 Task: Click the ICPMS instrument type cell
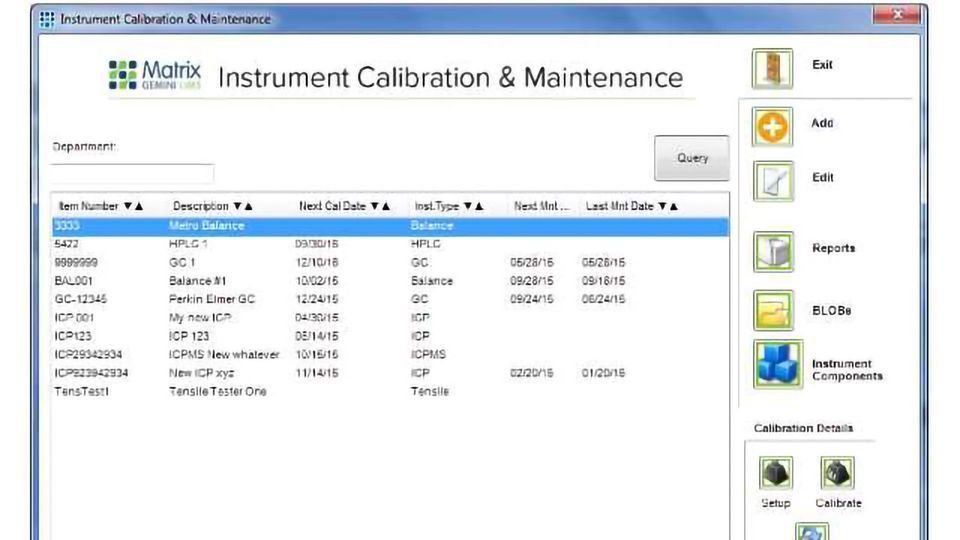428,354
